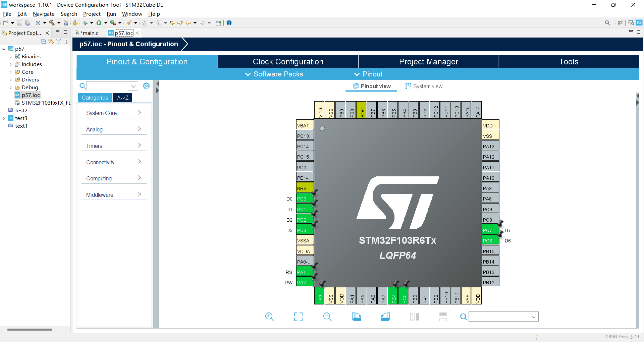Click the fit-to-screen icon below chip
This screenshot has width=644, height=342.
298,317
